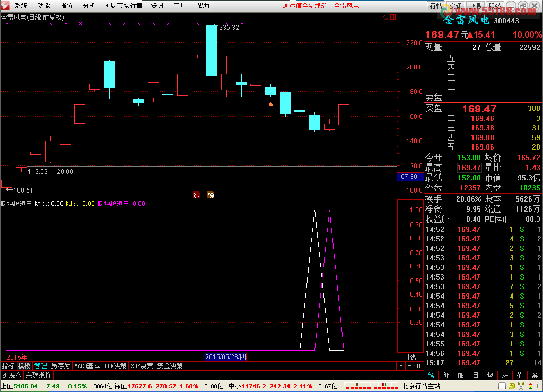Open the 分析 menu
Viewport: 543px width, 392px height.
[89, 5]
